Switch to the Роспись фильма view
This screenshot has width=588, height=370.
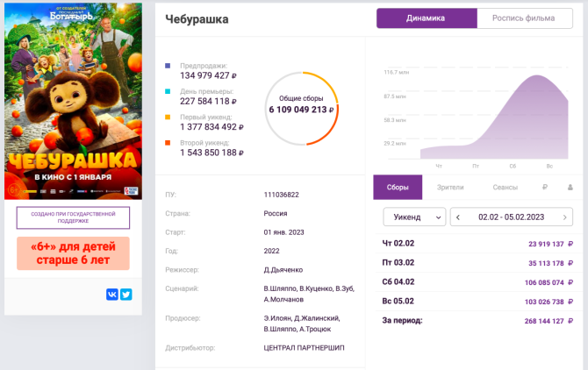(523, 18)
